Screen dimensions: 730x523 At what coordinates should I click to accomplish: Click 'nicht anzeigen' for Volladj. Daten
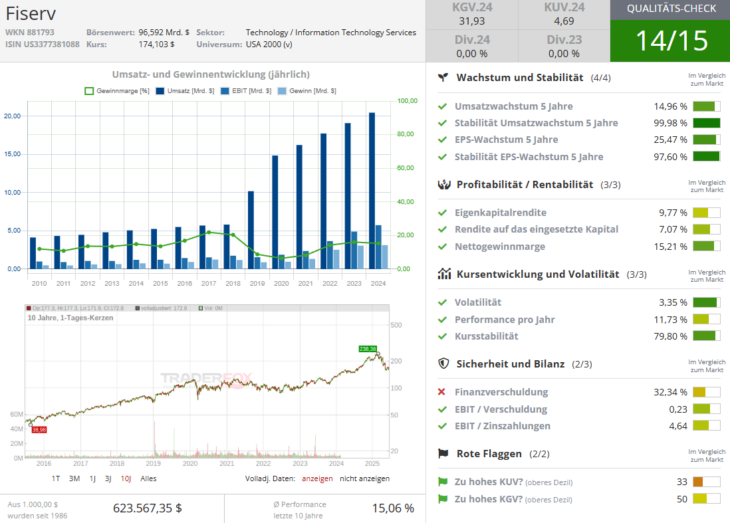click(365, 478)
